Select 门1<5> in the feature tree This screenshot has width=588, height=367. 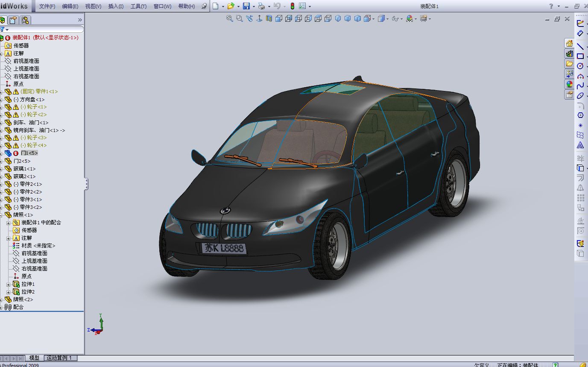pos(29,153)
